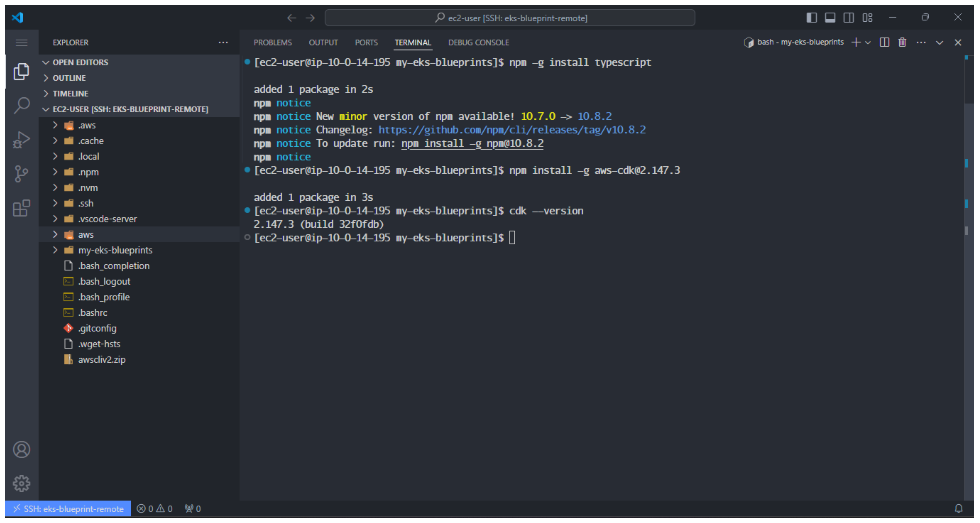This screenshot has height=523, width=980.
Task: Open terminal panel more actions ellipsis
Action: 921,42
